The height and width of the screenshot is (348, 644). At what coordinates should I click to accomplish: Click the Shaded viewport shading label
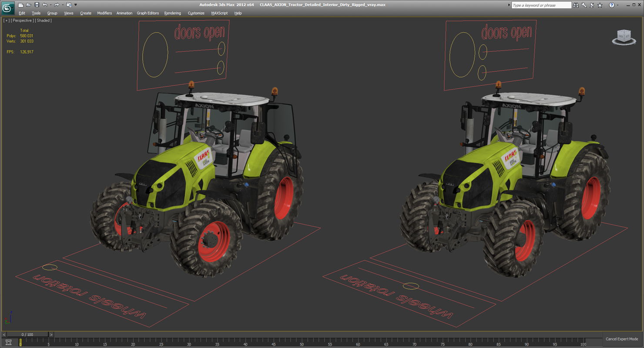44,20
